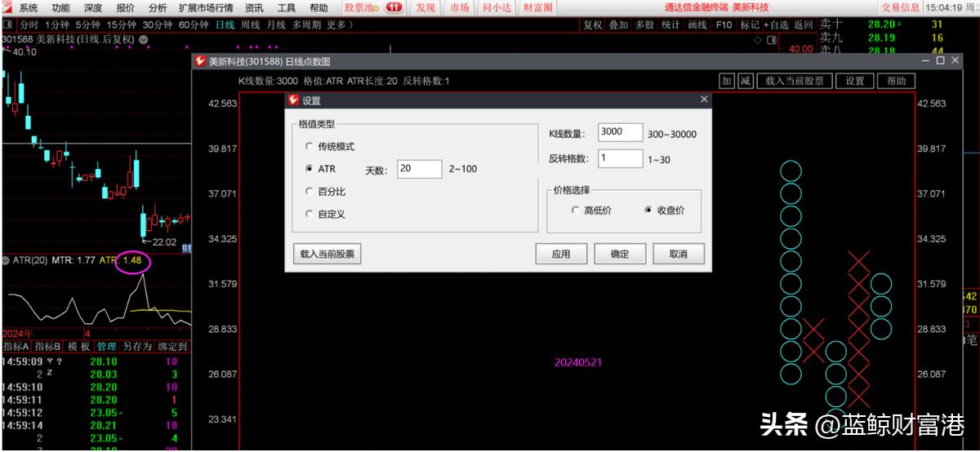Click the 股票池 button

click(x=362, y=7)
